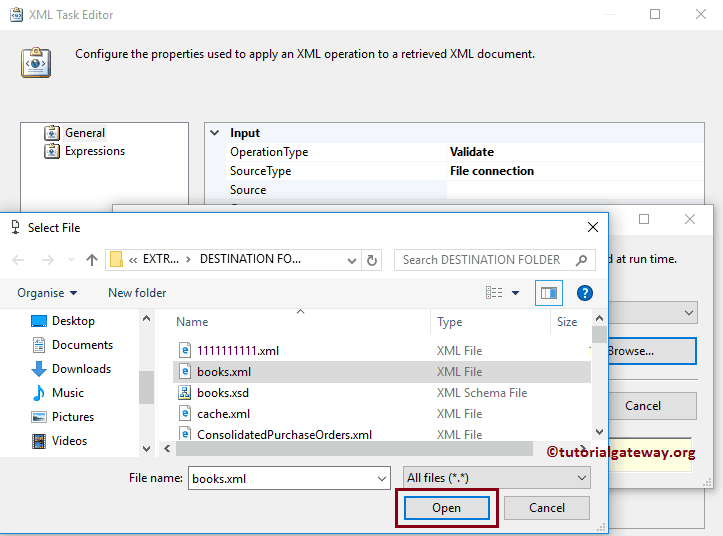Go up one folder level with Up arrow
This screenshot has width=723, height=536.
coord(92,260)
